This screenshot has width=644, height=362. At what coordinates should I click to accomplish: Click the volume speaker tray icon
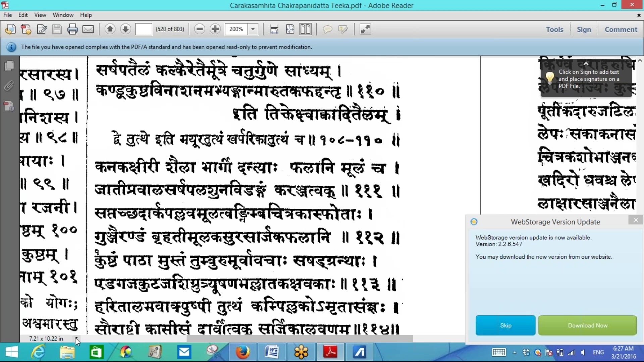tap(583, 352)
